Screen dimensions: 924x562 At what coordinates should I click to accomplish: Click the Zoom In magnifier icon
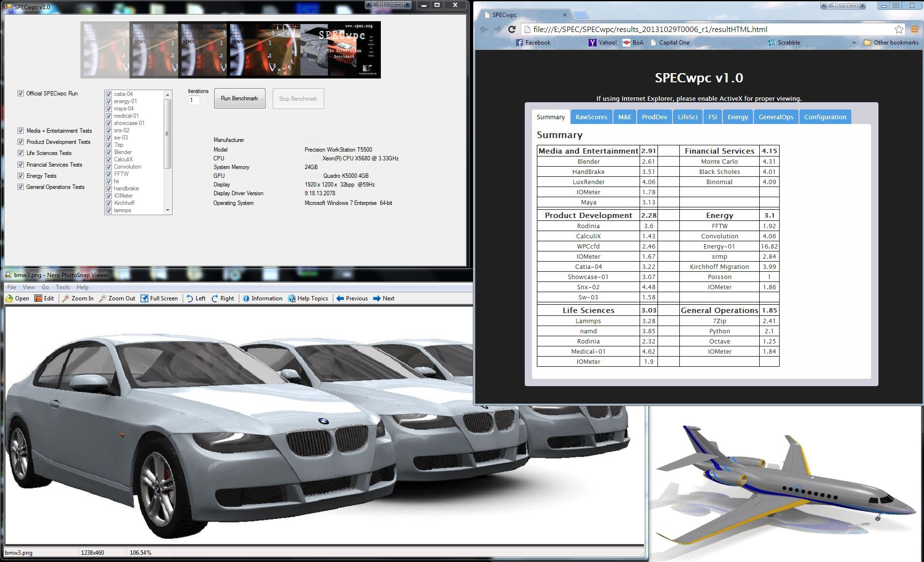click(66, 298)
